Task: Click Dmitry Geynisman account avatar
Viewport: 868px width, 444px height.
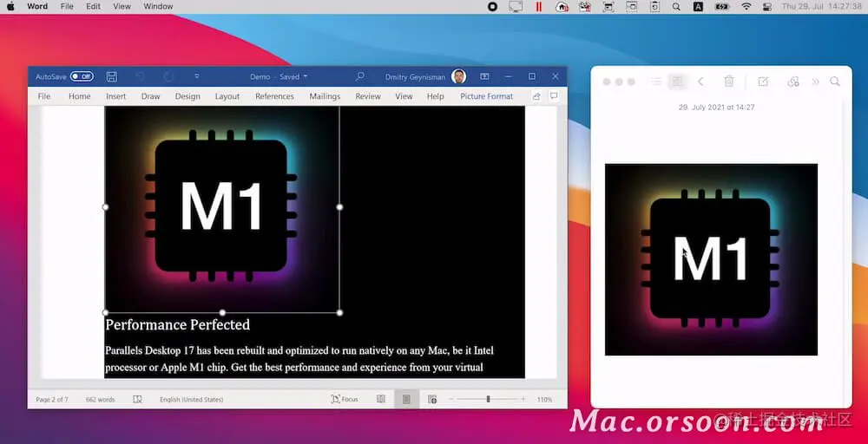Action: pos(458,76)
